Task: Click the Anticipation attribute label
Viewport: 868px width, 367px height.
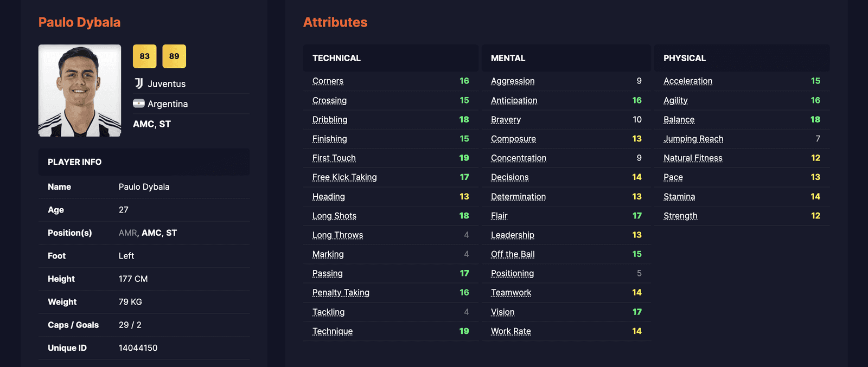Action: click(514, 101)
